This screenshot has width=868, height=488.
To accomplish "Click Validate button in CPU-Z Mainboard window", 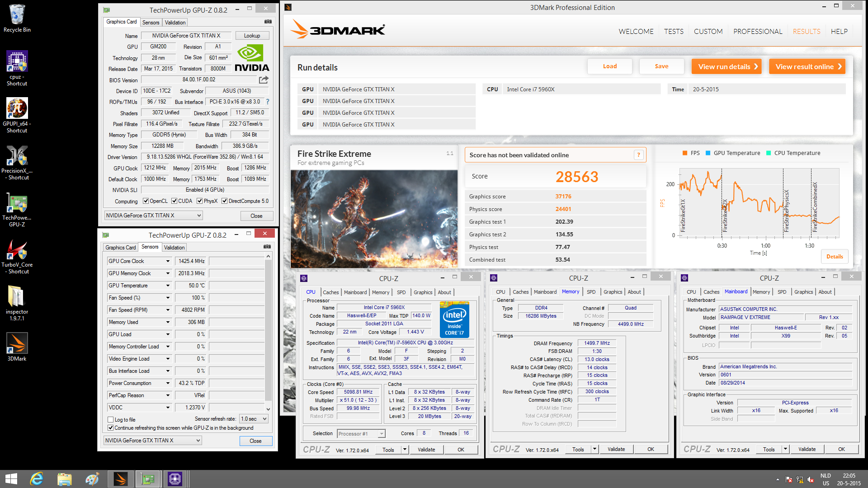I will click(807, 449).
